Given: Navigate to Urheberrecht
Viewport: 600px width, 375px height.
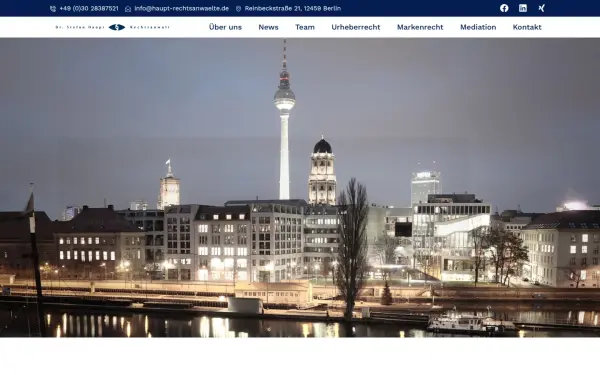Looking at the screenshot, I should pyautogui.click(x=356, y=27).
